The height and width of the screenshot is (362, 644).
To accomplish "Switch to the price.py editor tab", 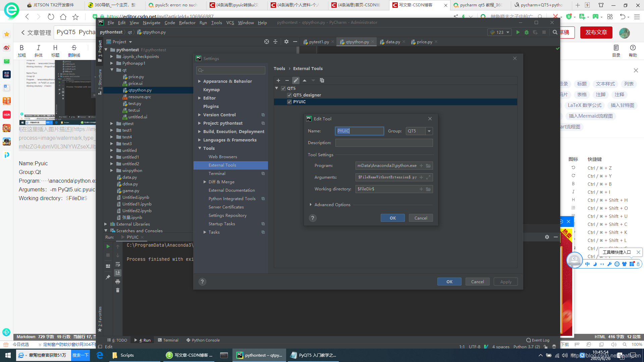I will tap(424, 42).
